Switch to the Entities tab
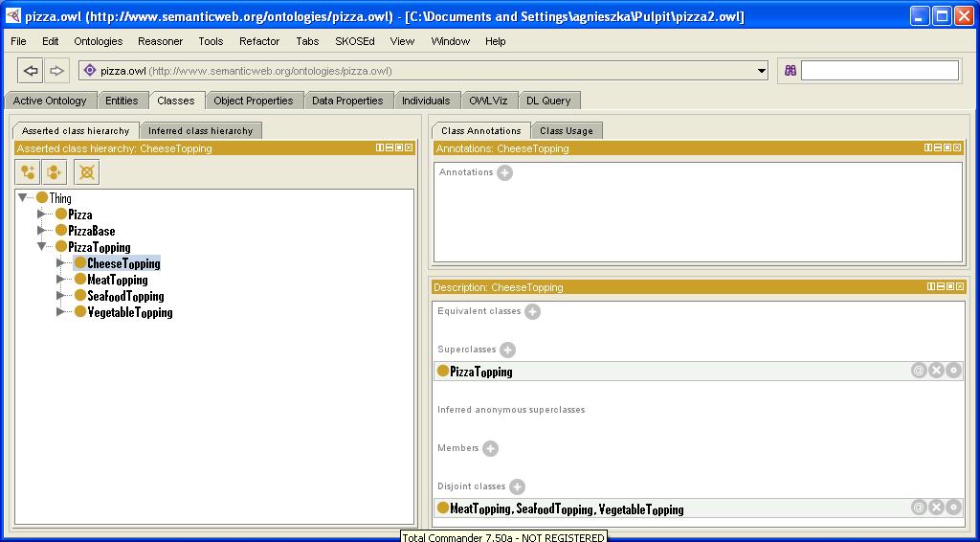 122,101
